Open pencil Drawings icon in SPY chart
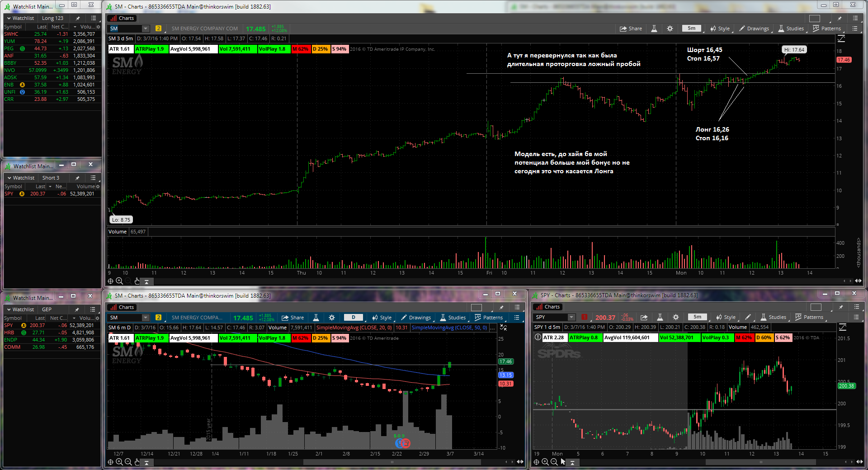Image resolution: width=868 pixels, height=470 pixels. coord(748,317)
